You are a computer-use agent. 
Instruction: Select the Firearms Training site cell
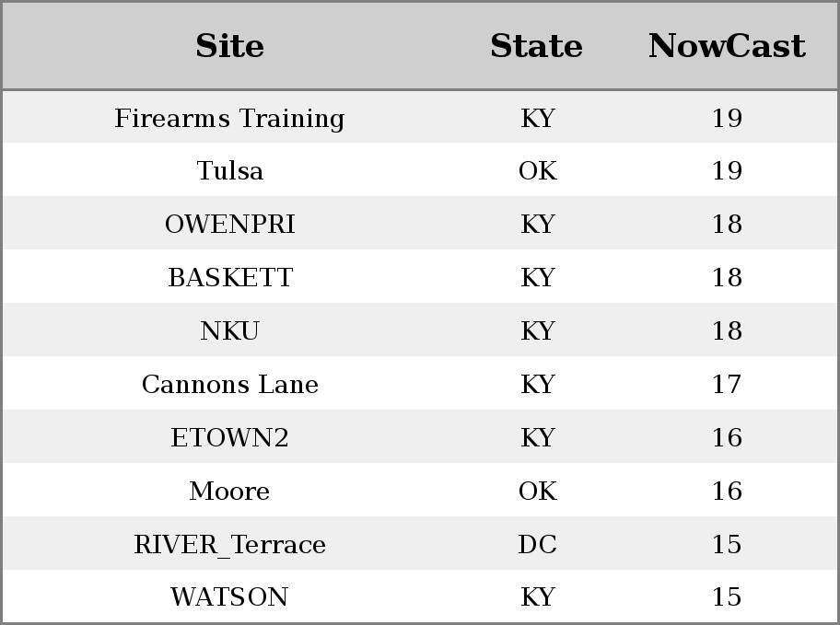pyautogui.click(x=229, y=118)
